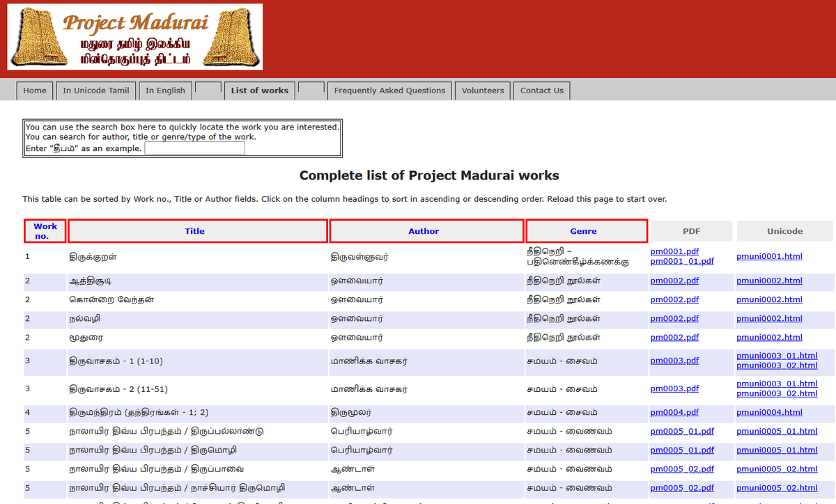Open pm0005_01.pdf in திருப்பல்லாண்டு row
Viewport: 836px width, 504px height.
coord(682,431)
